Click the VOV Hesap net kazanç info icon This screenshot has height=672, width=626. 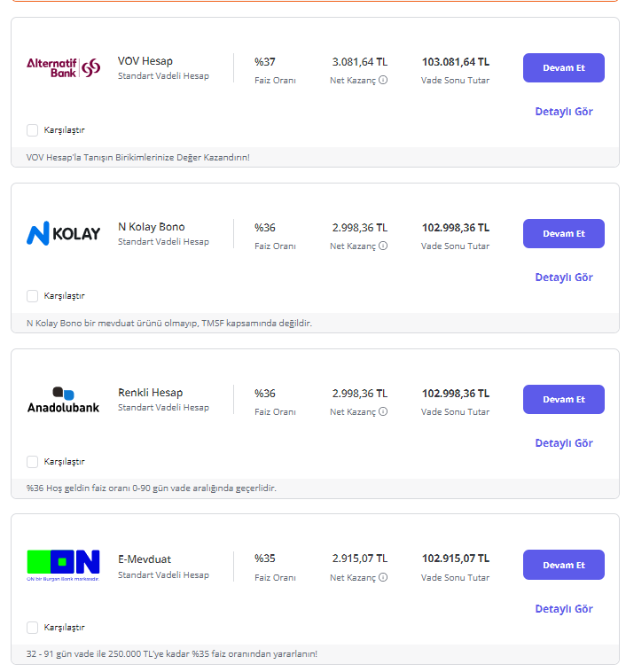pos(383,80)
